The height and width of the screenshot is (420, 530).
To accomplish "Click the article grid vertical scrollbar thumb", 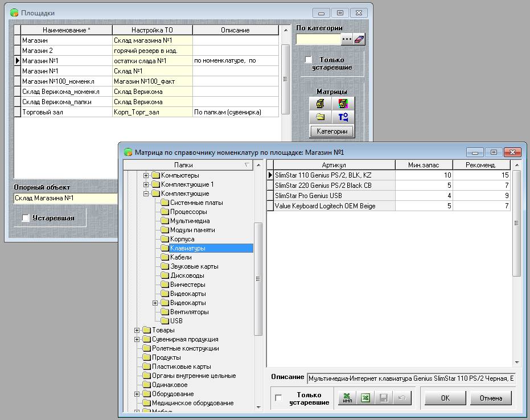I will pyautogui.click(x=516, y=223).
